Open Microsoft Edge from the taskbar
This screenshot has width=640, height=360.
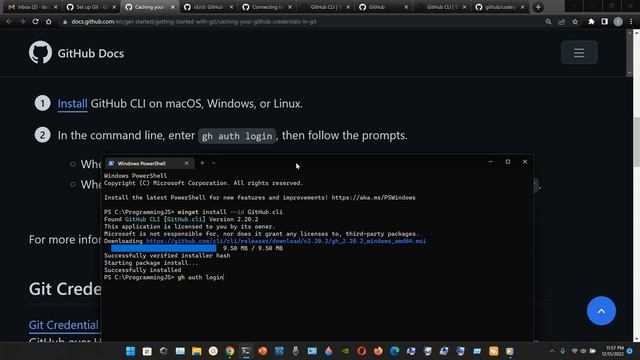point(394,351)
